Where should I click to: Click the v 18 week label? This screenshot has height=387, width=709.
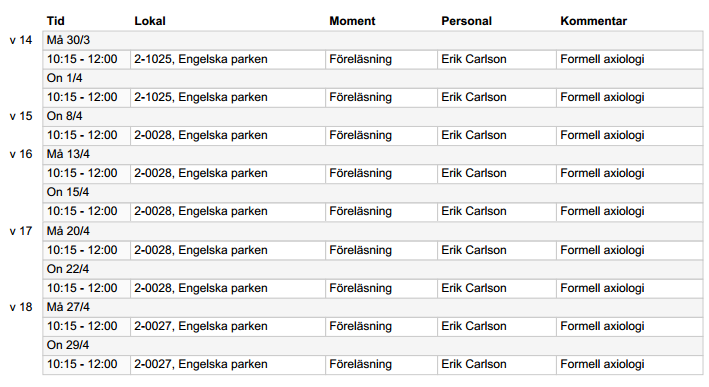(x=21, y=307)
